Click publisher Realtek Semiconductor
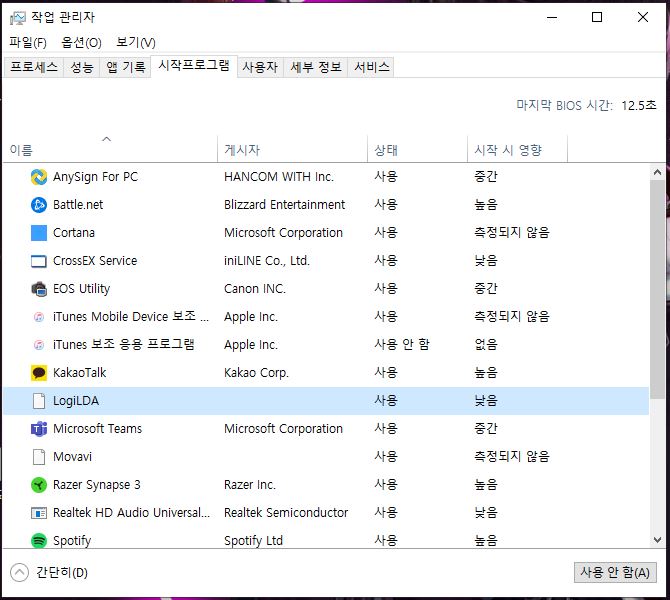 click(286, 513)
